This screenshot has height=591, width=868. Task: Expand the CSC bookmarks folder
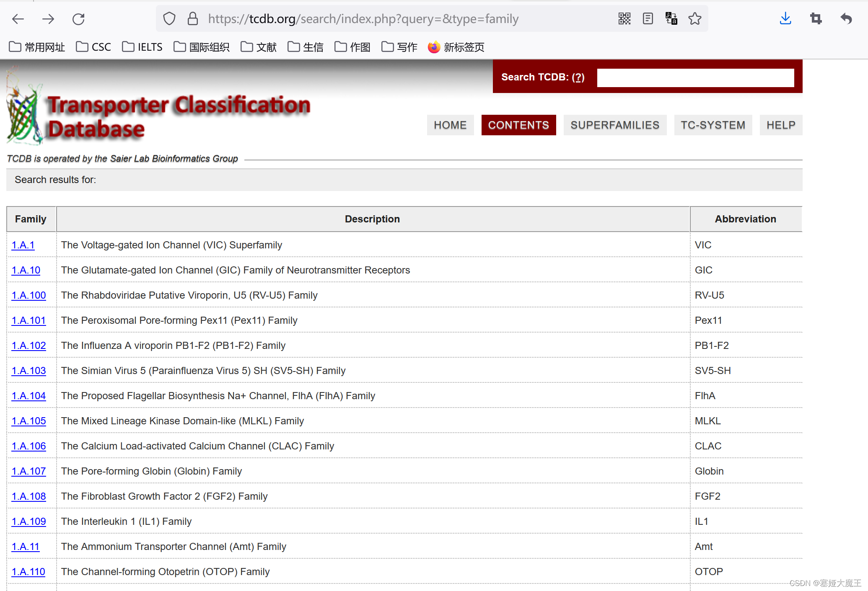click(x=93, y=47)
